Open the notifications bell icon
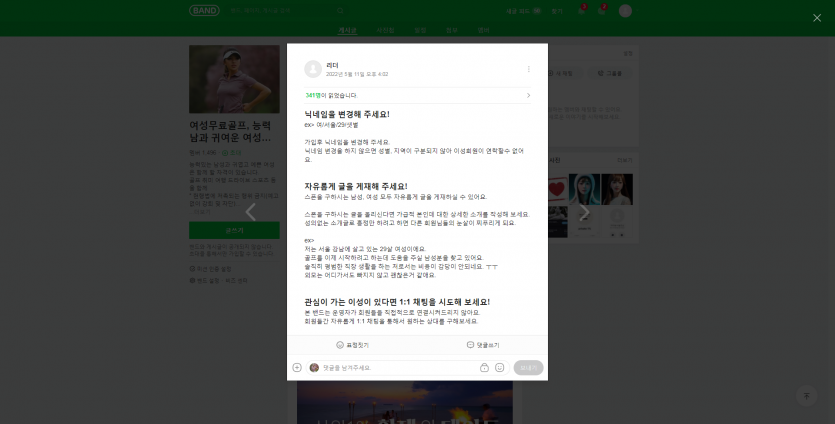This screenshot has width=835, height=424. point(581,10)
